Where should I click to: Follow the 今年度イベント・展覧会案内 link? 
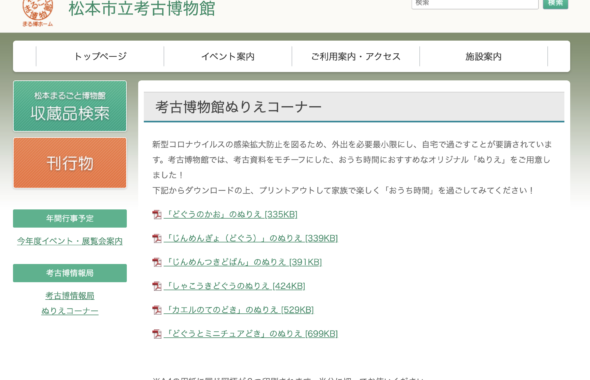point(70,241)
